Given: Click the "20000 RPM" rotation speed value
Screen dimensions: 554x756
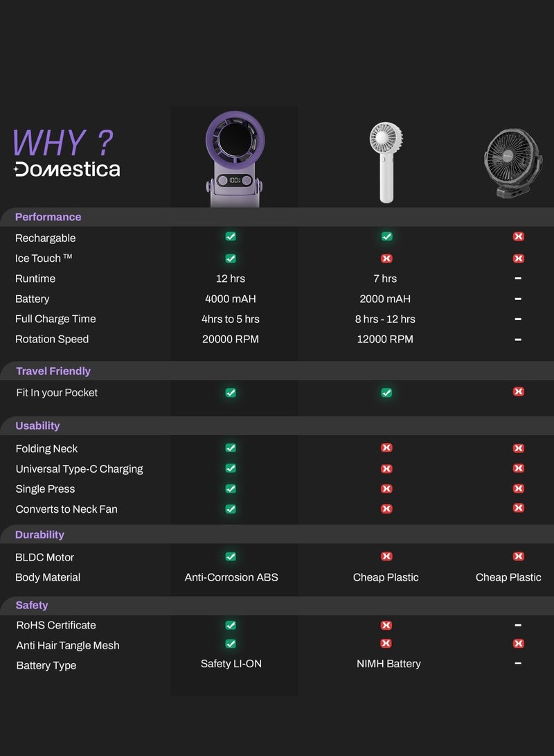Looking at the screenshot, I should (x=231, y=339).
